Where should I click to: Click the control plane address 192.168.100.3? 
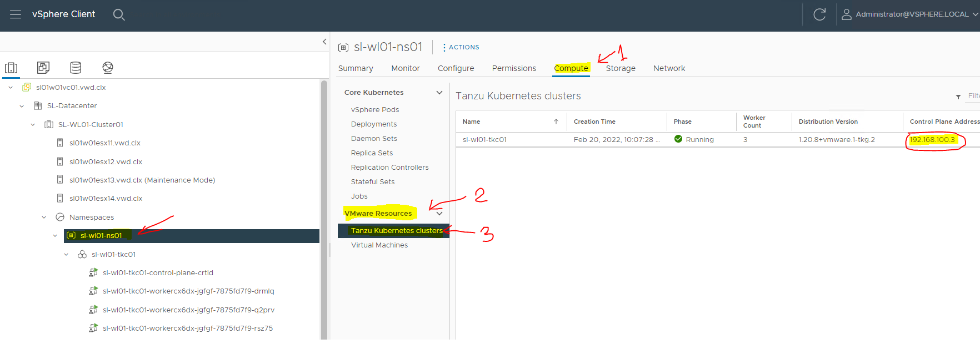(932, 140)
